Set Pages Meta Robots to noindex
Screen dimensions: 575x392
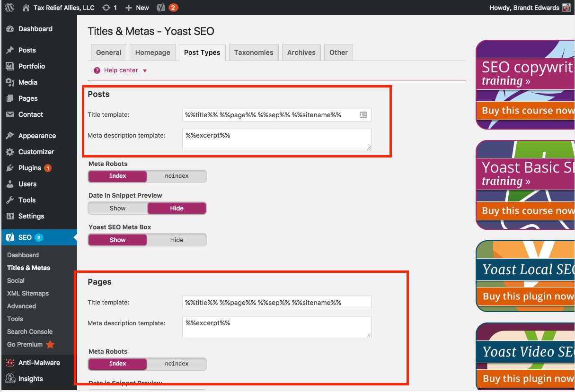[177, 364]
